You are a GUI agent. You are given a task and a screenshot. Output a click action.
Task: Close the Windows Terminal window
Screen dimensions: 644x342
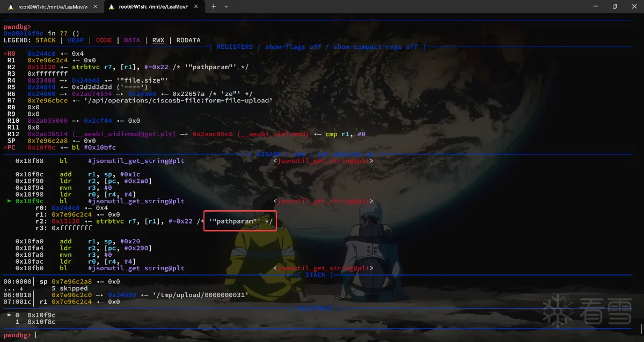coord(634,6)
